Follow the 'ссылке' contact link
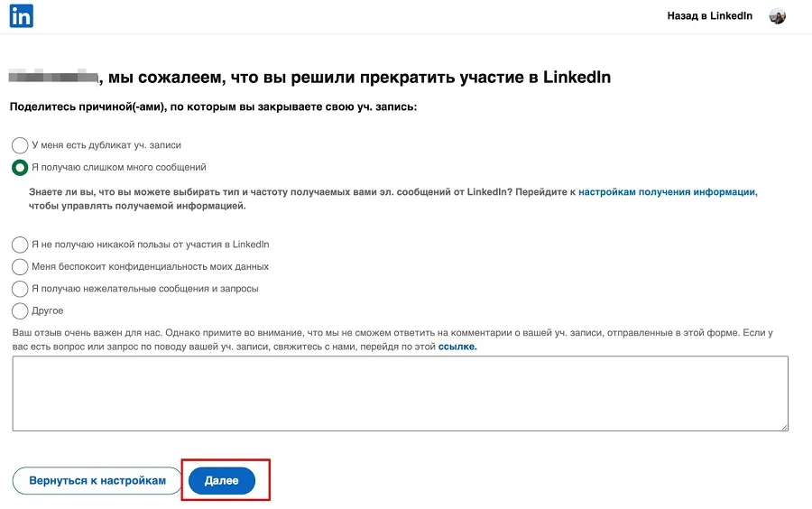 click(x=457, y=347)
